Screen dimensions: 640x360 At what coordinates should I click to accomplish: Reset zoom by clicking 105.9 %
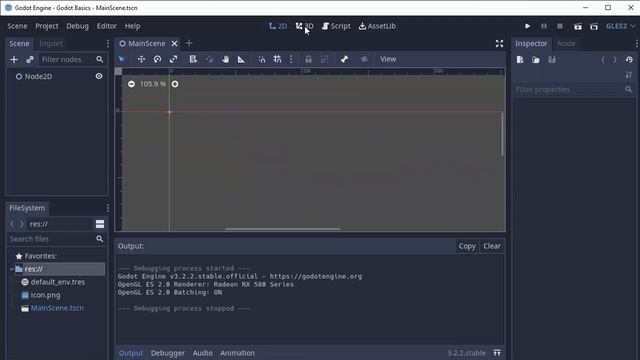click(153, 84)
